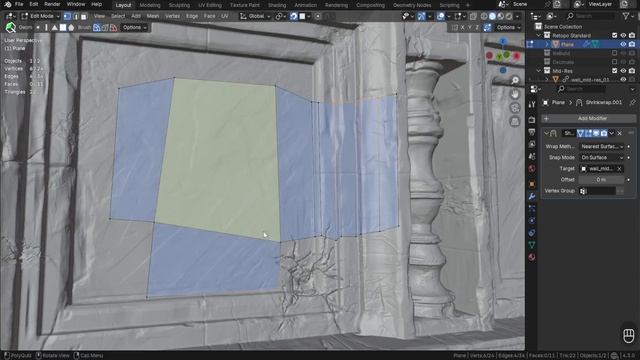Remove the Shrinkwrap modifier
The image size is (640, 360).
[620, 133]
